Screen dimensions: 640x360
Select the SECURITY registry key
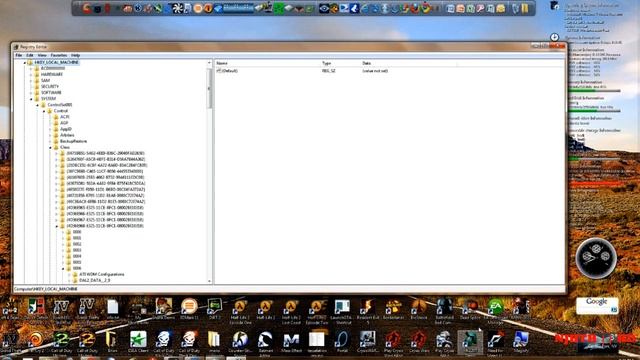pyautogui.click(x=50, y=87)
